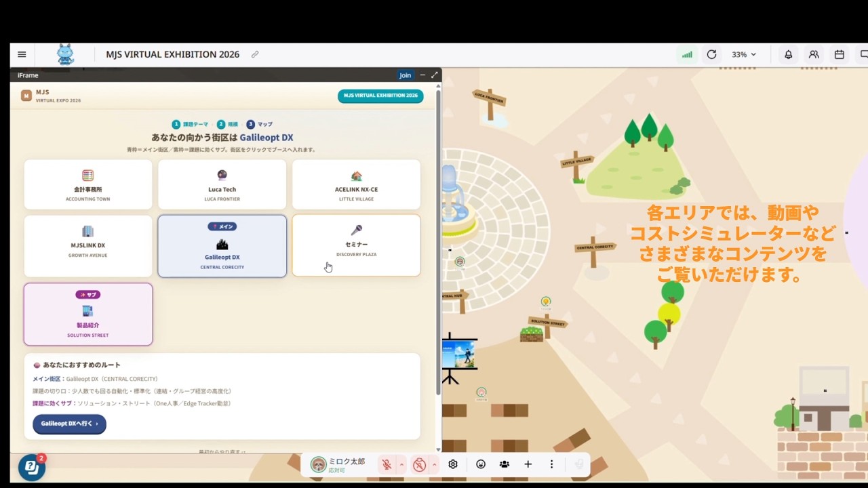Click the Galileopt DX city skyline icon

222,244
